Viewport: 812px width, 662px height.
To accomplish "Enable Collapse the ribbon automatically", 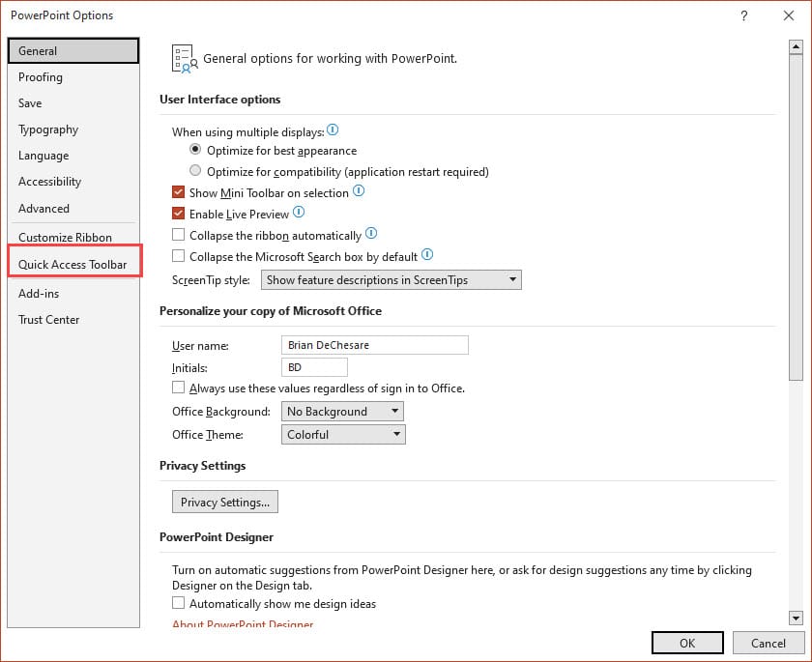I will (x=178, y=235).
